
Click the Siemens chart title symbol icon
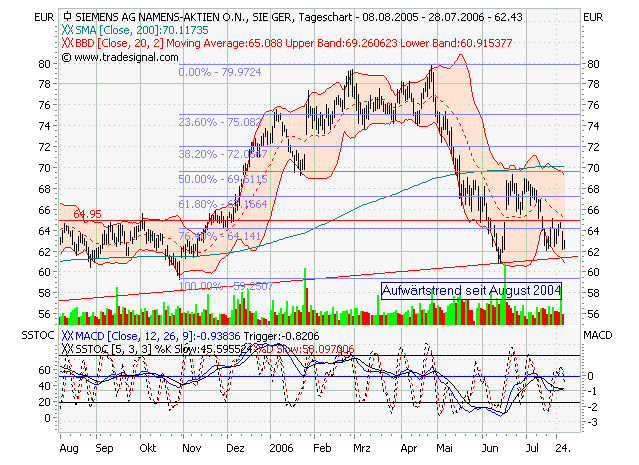coord(68,16)
